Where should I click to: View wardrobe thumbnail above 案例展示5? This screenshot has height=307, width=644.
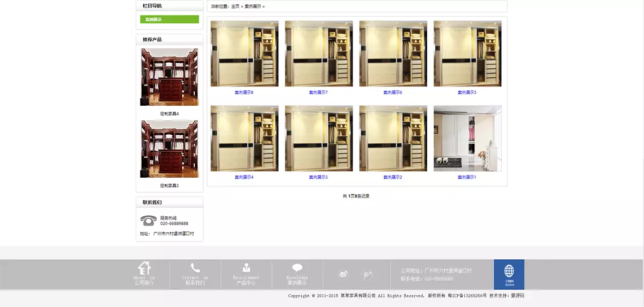click(467, 54)
